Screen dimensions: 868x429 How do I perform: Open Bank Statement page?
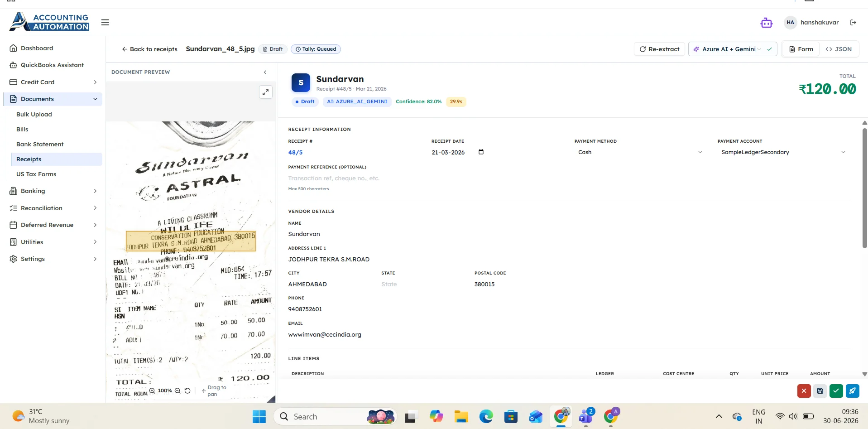[x=40, y=144]
